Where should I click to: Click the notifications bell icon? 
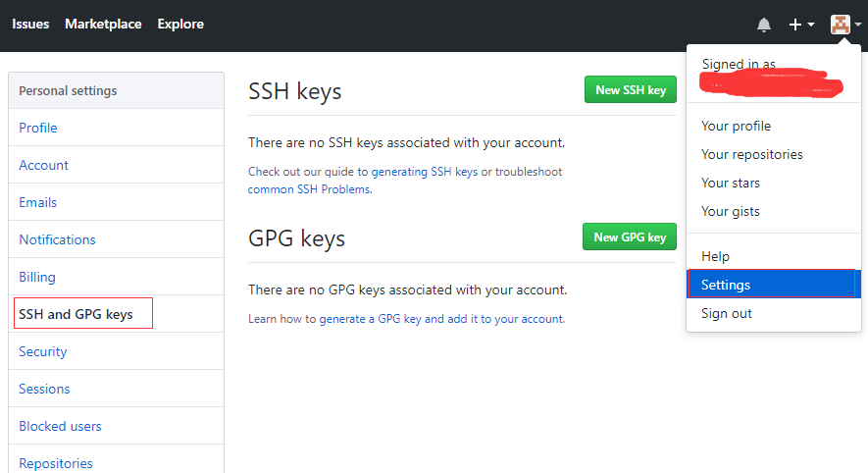pyautogui.click(x=764, y=25)
